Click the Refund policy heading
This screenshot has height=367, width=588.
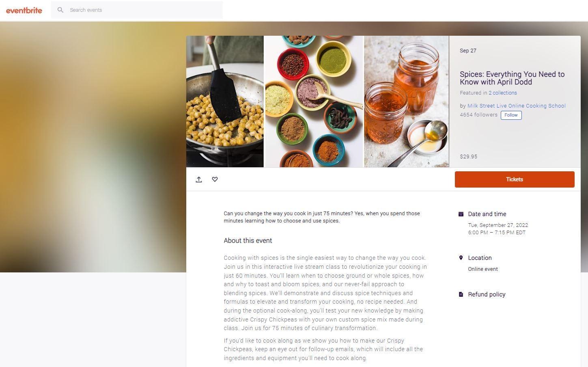(x=487, y=294)
